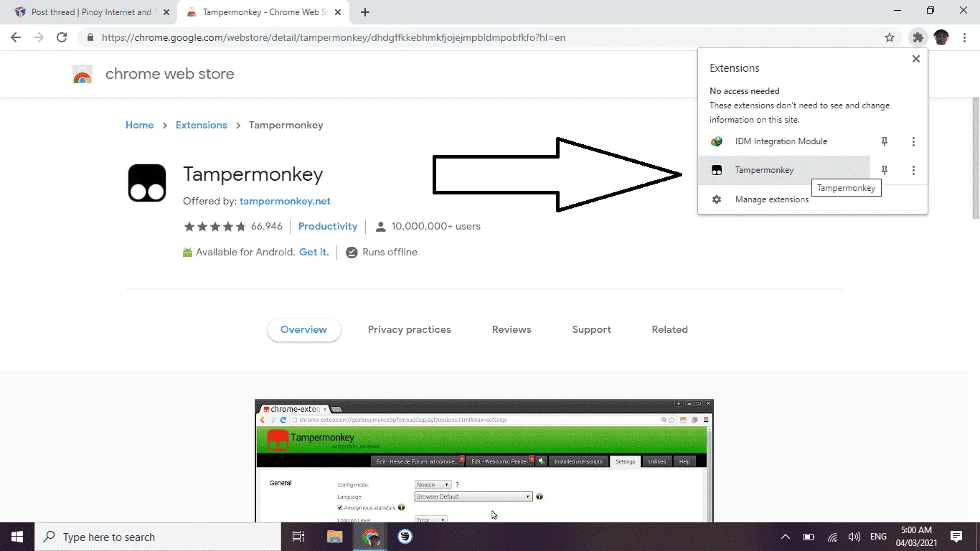Click the IDM Integration Module icon
Image resolution: width=980 pixels, height=551 pixels.
(717, 141)
